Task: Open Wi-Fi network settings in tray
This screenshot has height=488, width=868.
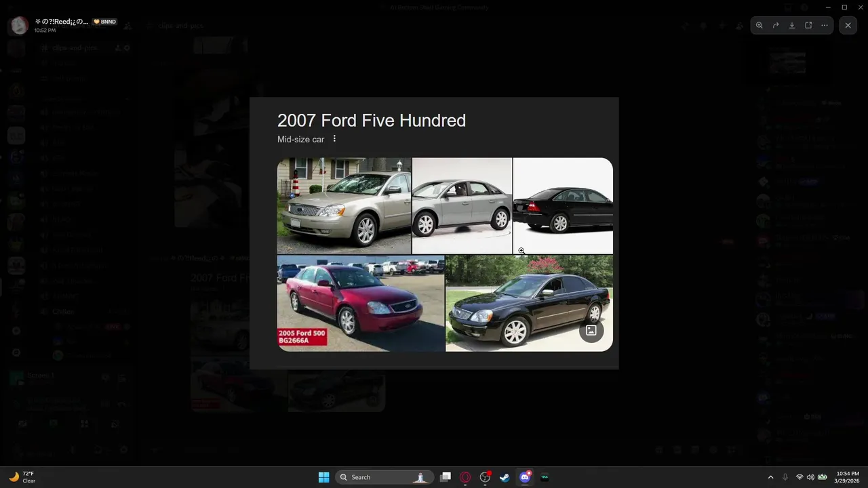Action: pyautogui.click(x=800, y=477)
